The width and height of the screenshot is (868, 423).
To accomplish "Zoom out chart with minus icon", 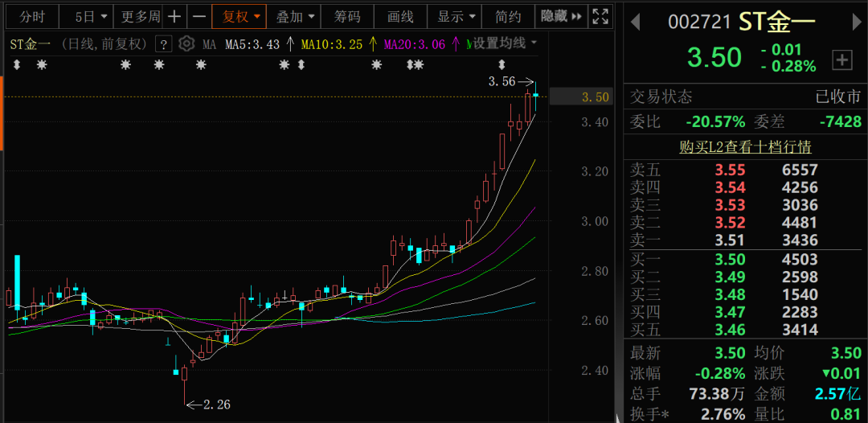I will [x=199, y=17].
